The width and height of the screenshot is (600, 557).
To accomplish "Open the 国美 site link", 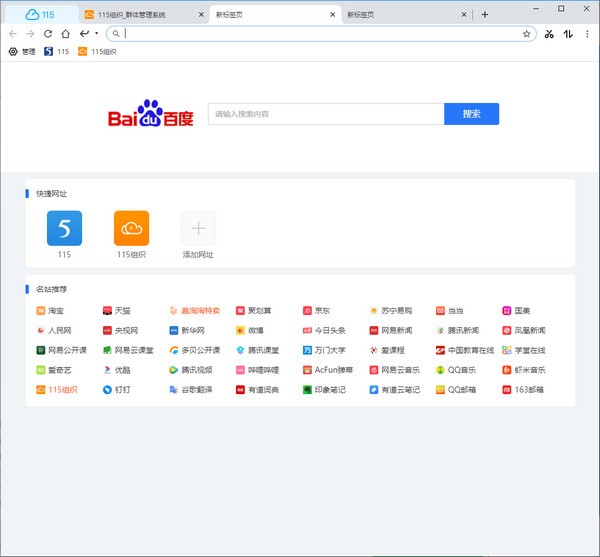I will pos(516,311).
